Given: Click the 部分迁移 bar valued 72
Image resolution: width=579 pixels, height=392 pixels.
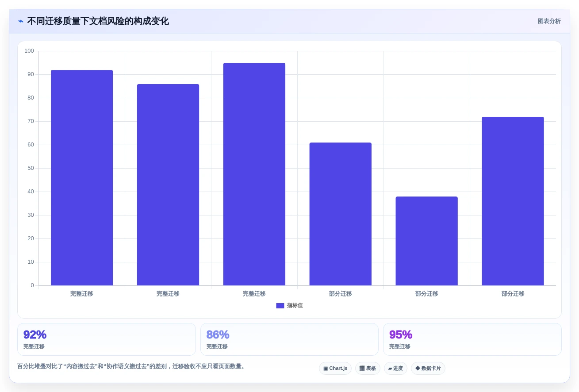Looking at the screenshot, I should coord(513,201).
